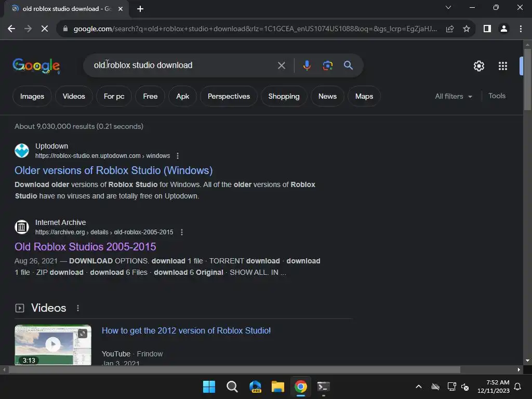
Task: Apply the 'Apk' filter chip
Action: coord(182,96)
